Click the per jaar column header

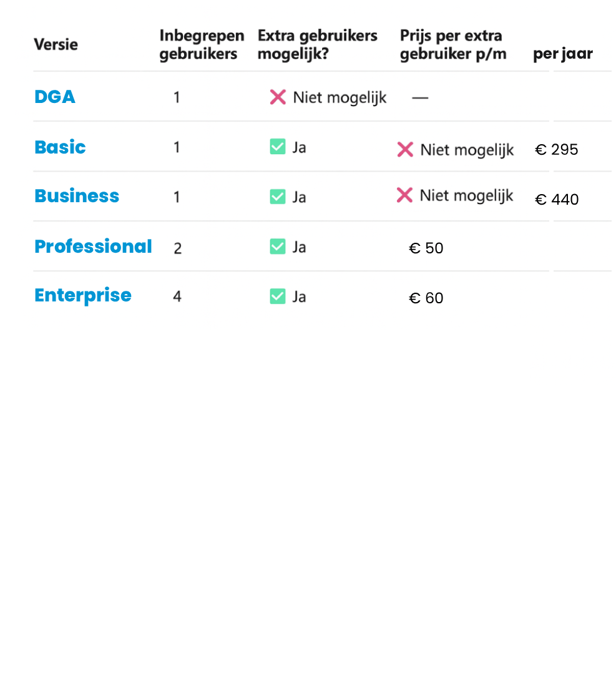562,54
